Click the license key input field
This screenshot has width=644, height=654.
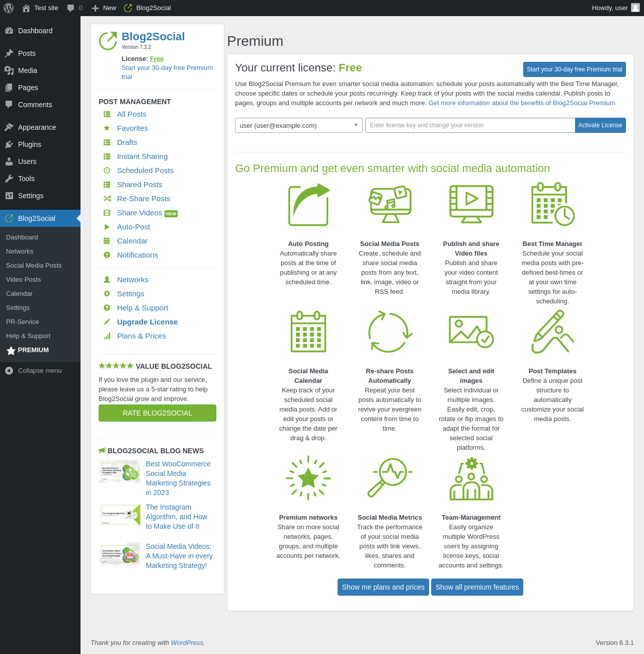[470, 125]
